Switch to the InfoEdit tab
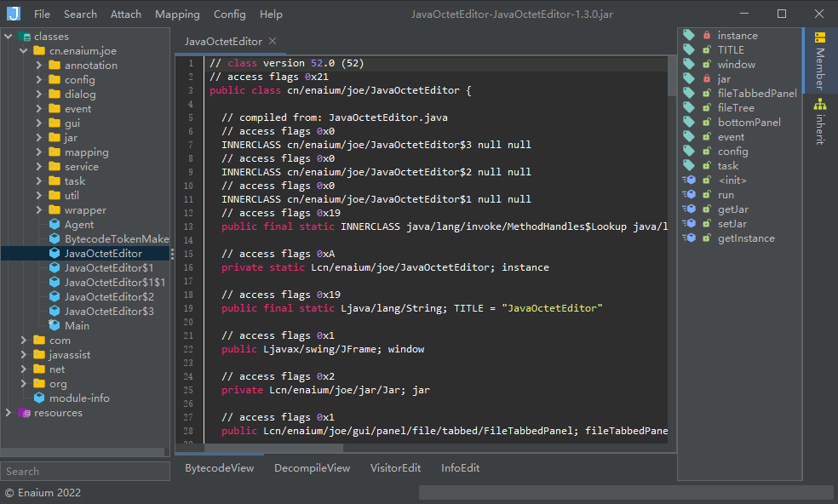Image resolution: width=838 pixels, height=504 pixels. pos(460,468)
